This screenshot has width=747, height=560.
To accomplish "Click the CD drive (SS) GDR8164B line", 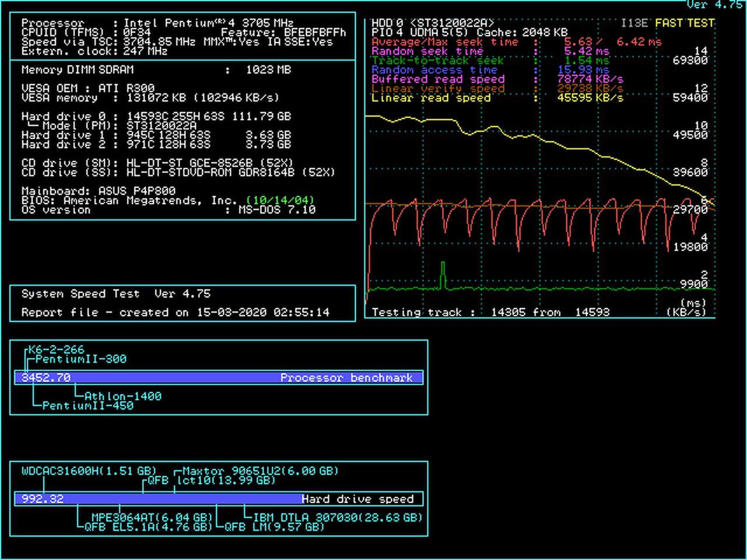I will [x=178, y=172].
